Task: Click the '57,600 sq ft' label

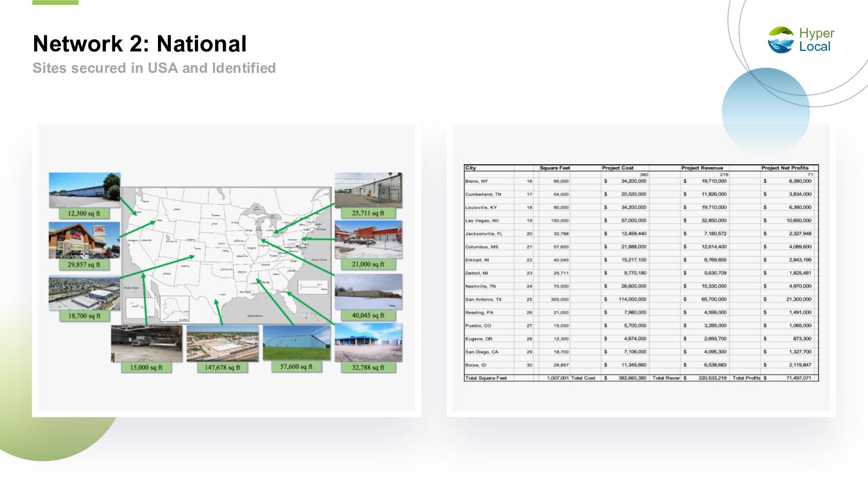Action: click(x=296, y=367)
